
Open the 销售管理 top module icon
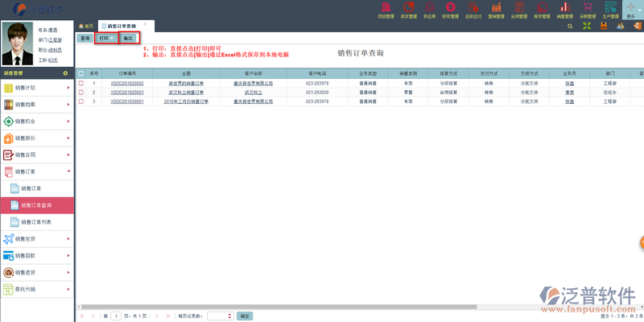565,10
